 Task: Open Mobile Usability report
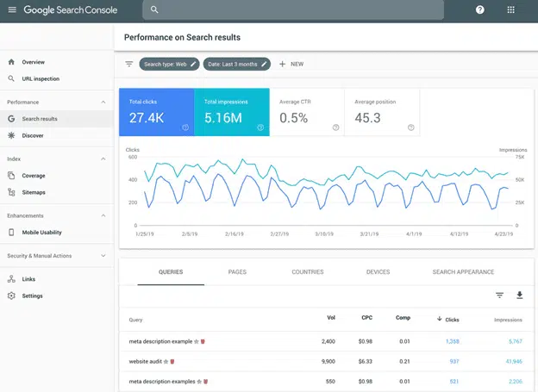[42, 233]
